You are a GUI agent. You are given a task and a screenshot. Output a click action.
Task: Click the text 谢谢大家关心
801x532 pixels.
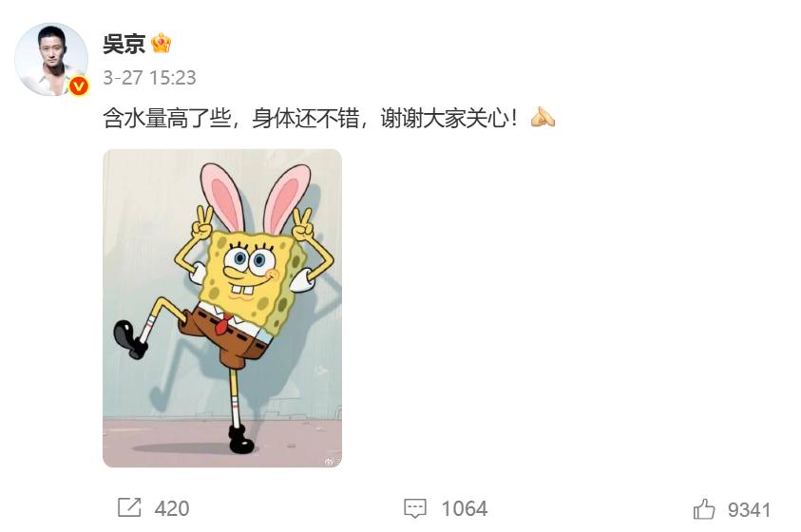pos(445,119)
